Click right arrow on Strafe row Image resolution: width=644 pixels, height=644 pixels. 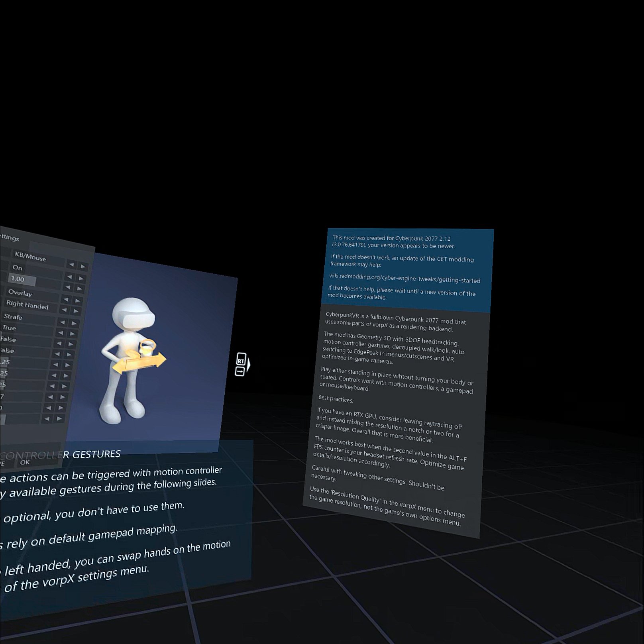75,323
